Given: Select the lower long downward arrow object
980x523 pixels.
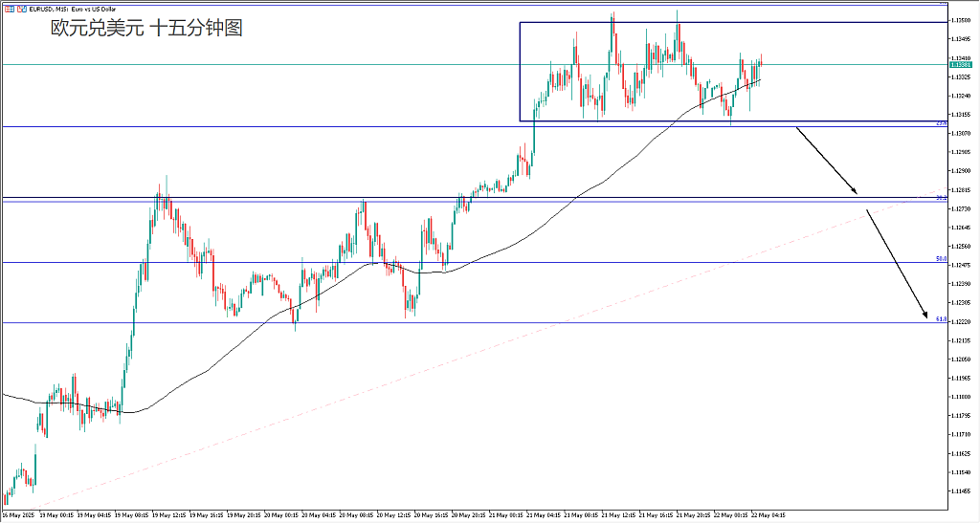Looking at the screenshot, I should 897,264.
